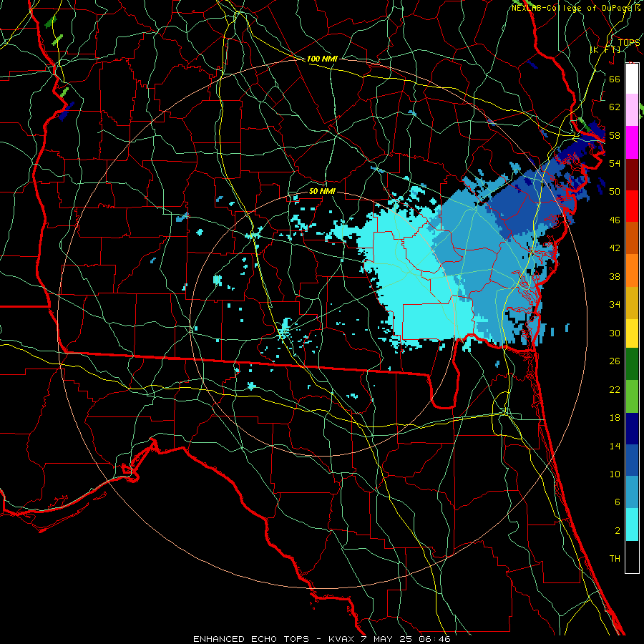Screen dimensions: 644x644
Task: Click the light pink legend swatch
Action: (x=632, y=109)
